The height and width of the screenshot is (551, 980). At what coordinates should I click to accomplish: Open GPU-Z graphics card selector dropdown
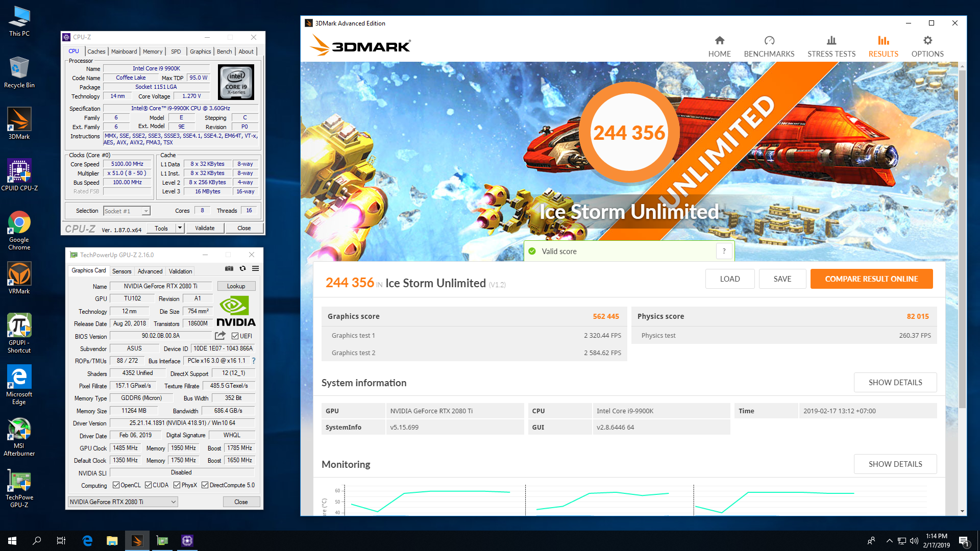pos(122,502)
